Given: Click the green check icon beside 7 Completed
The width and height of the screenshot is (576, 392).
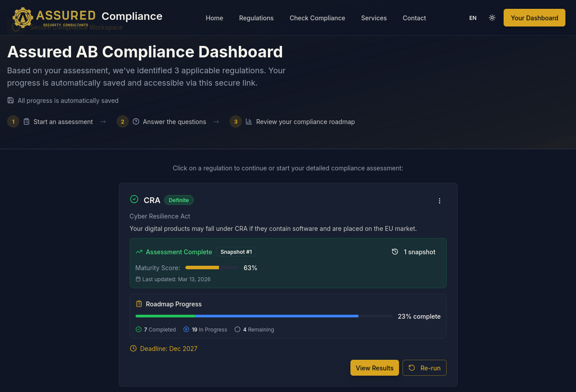Looking at the screenshot, I should pos(139,329).
